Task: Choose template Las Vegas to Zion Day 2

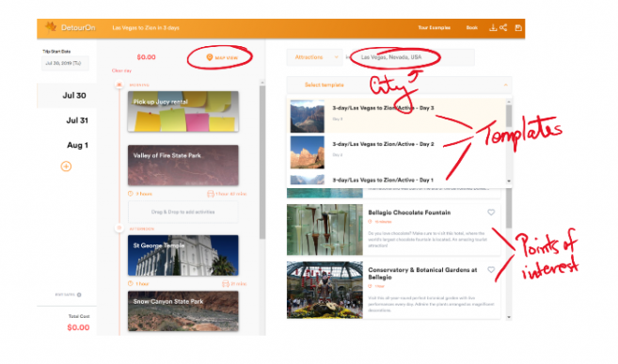Action: point(398,152)
